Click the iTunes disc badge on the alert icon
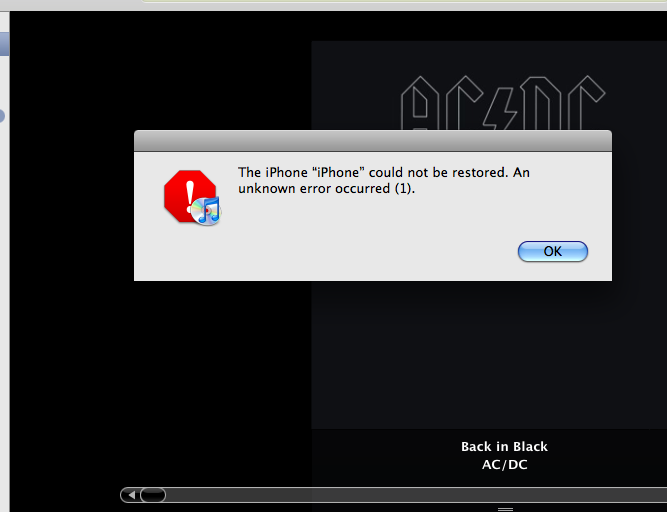 207,211
